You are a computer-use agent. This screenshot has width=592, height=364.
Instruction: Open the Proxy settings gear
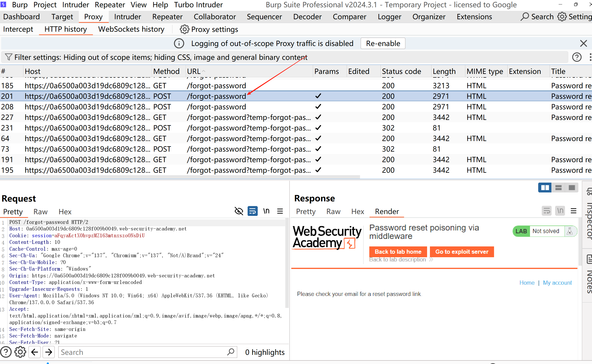pyautogui.click(x=184, y=29)
